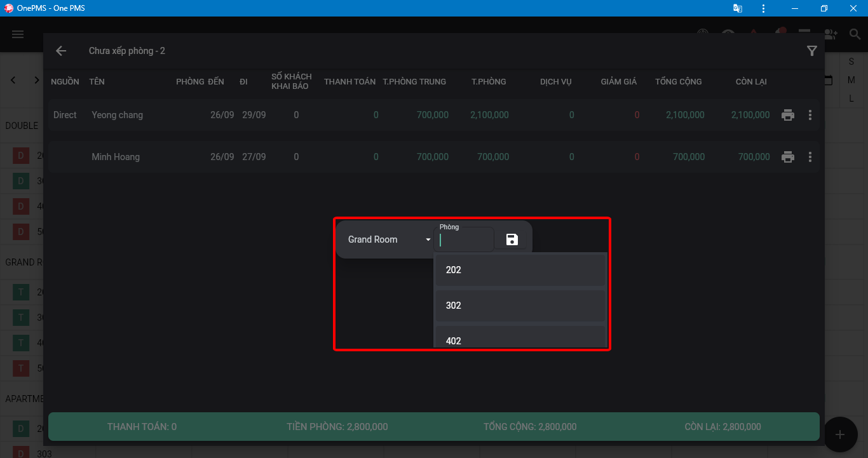Choose room 202 from the list

520,270
